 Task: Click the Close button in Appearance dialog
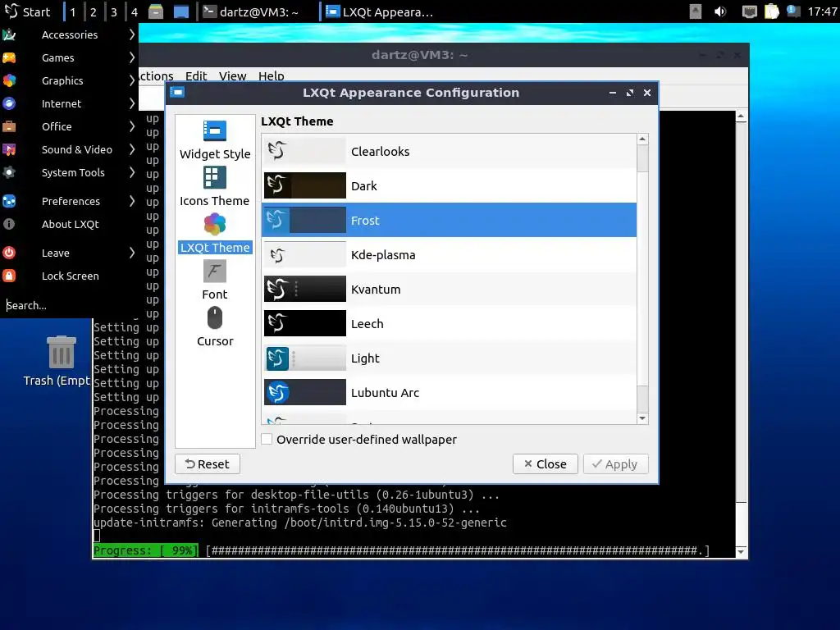[x=545, y=464]
